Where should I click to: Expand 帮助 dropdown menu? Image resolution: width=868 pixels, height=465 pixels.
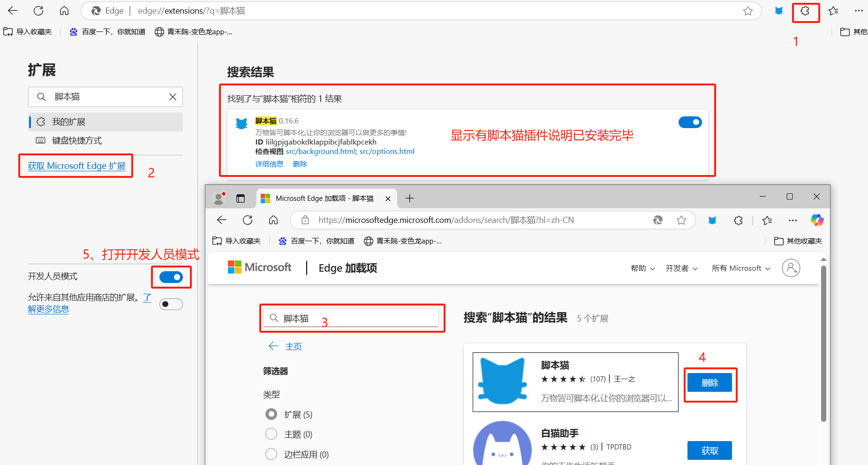click(643, 268)
